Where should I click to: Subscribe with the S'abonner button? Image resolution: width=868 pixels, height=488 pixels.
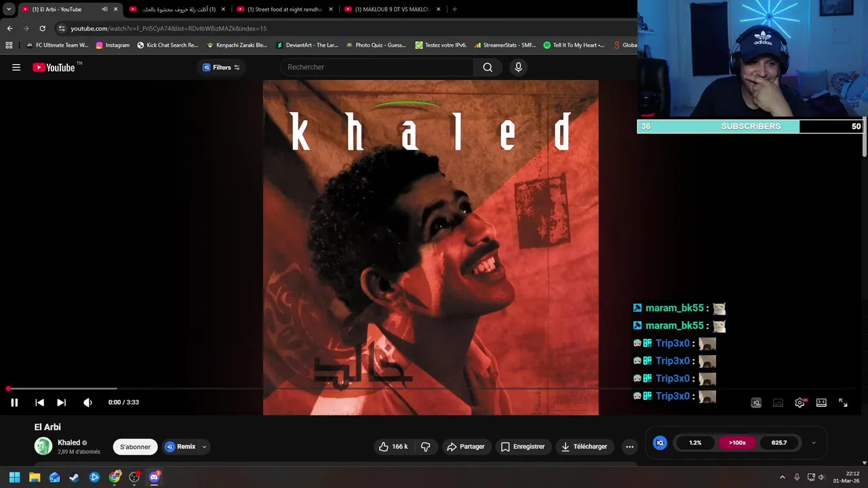pyautogui.click(x=135, y=447)
